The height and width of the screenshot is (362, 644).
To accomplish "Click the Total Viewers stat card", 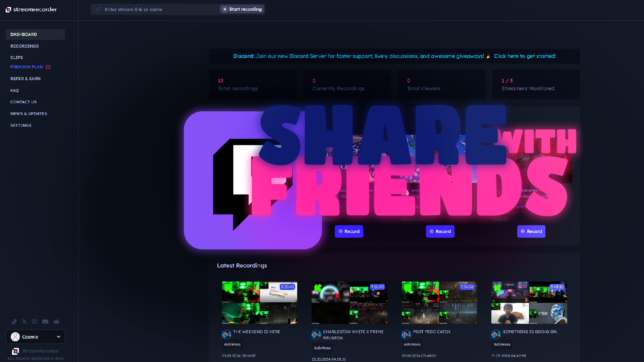I will (442, 84).
